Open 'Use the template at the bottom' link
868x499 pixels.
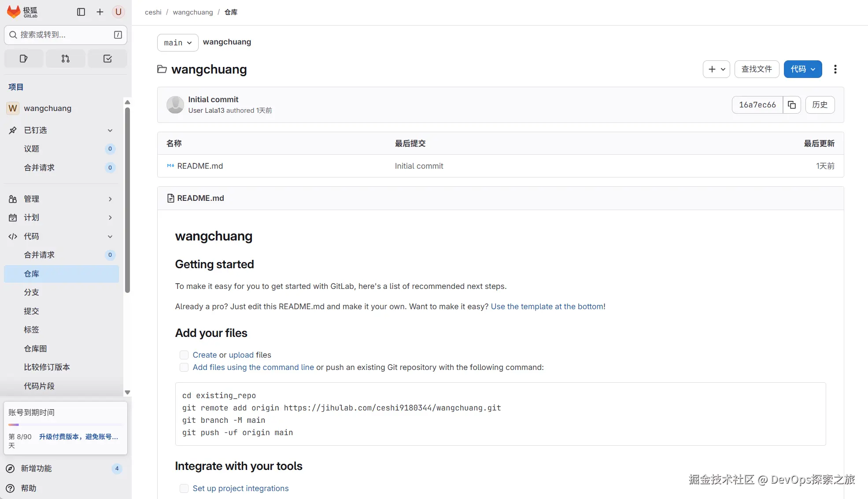(547, 307)
